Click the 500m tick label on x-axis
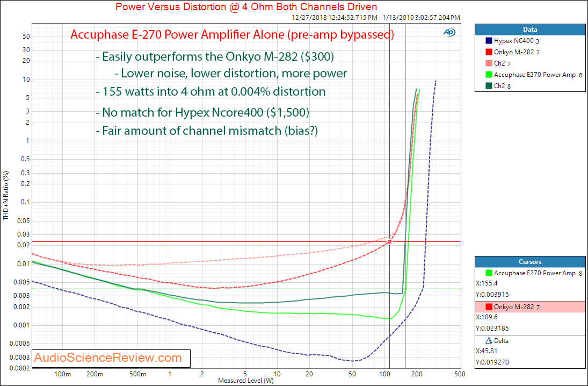Image resolution: width=588 pixels, height=386 pixels. click(x=137, y=374)
